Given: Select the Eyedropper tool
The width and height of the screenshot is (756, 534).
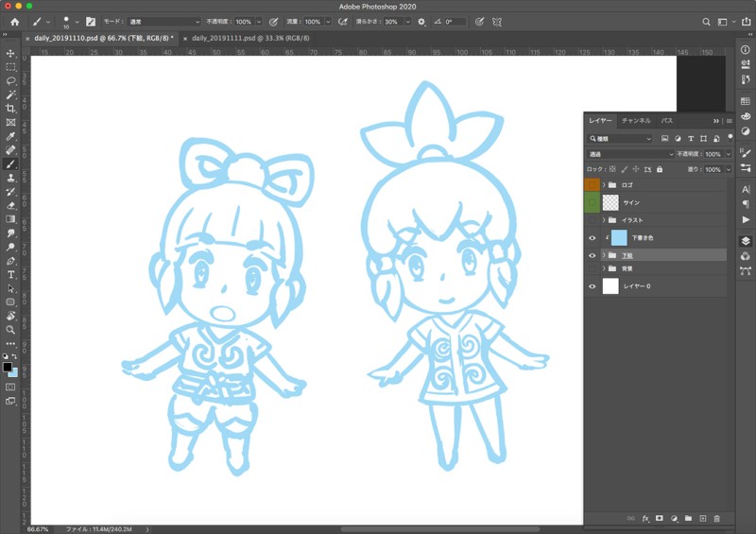Looking at the screenshot, I should [10, 136].
